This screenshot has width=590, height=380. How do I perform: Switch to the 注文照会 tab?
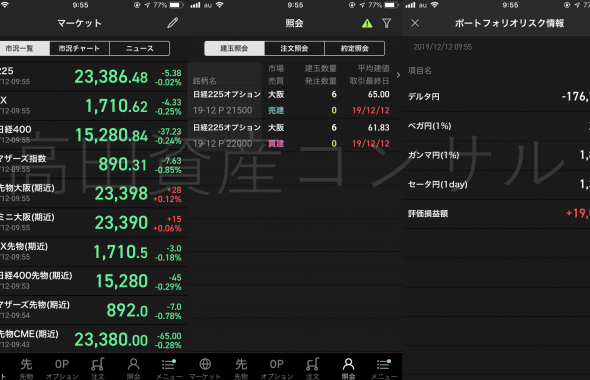294,48
